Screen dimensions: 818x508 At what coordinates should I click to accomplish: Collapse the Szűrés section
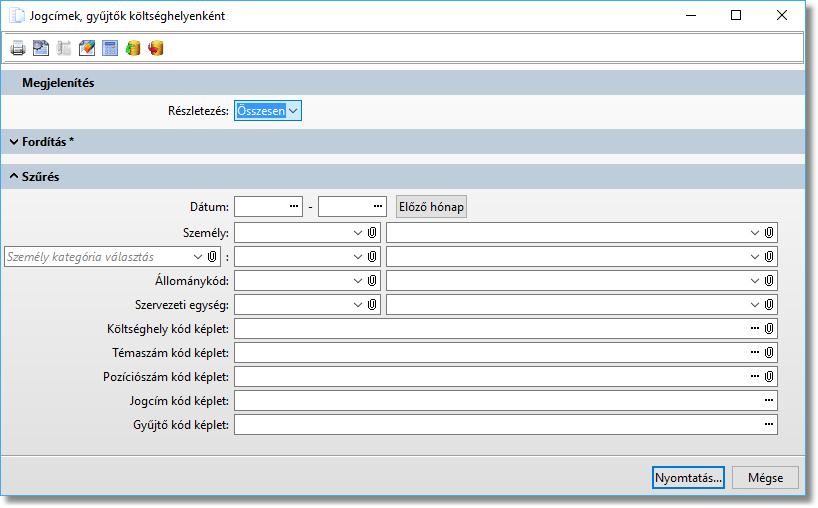[x=14, y=177]
